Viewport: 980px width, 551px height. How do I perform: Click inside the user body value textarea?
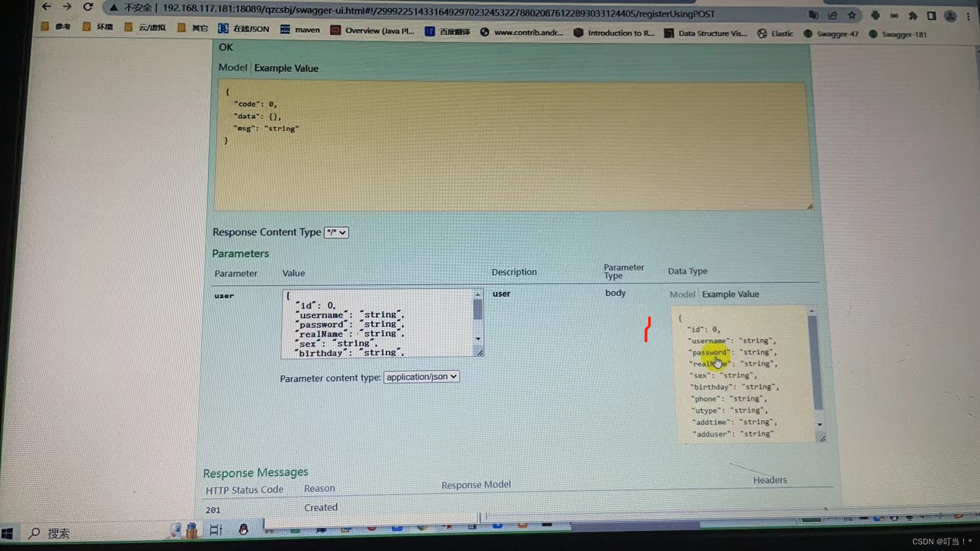click(x=377, y=323)
